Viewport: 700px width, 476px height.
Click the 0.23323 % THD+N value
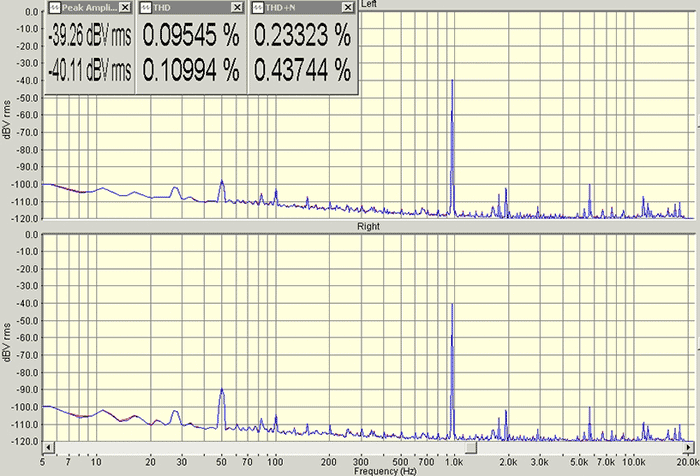(303, 36)
